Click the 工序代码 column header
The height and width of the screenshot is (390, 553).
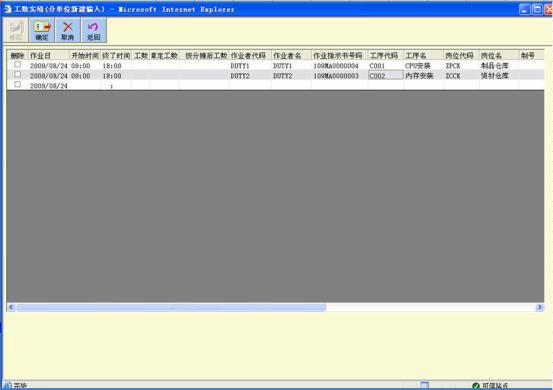tap(385, 55)
